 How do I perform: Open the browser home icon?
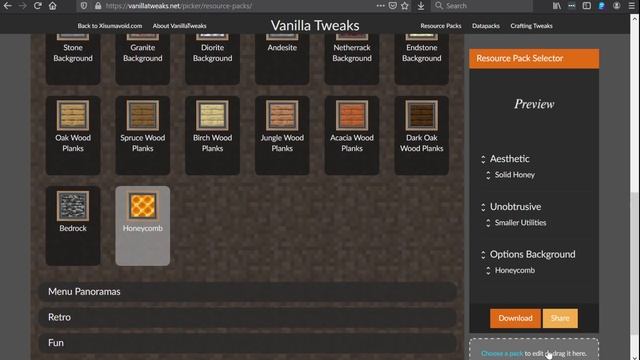point(53,6)
